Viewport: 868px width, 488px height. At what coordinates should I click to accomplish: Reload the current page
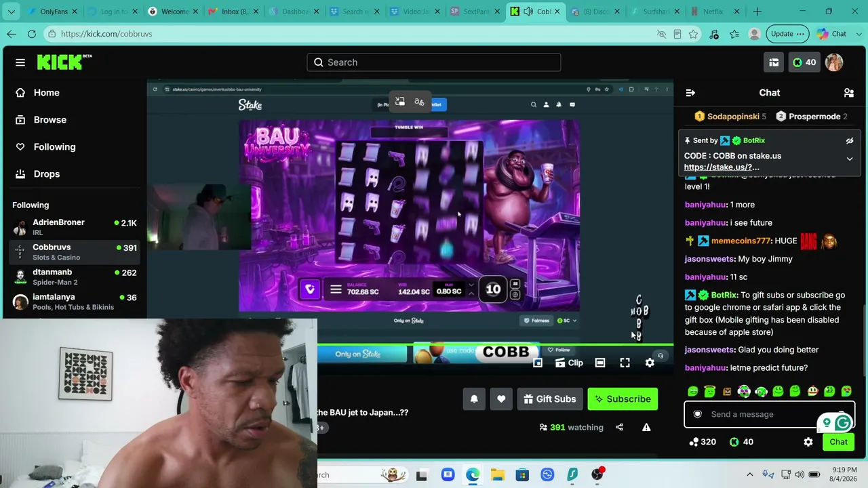[32, 34]
